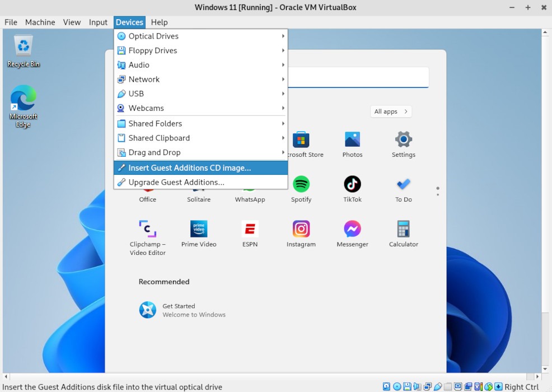This screenshot has height=392, width=552.
Task: Click the hard disk status bar icon
Action: [x=386, y=386]
